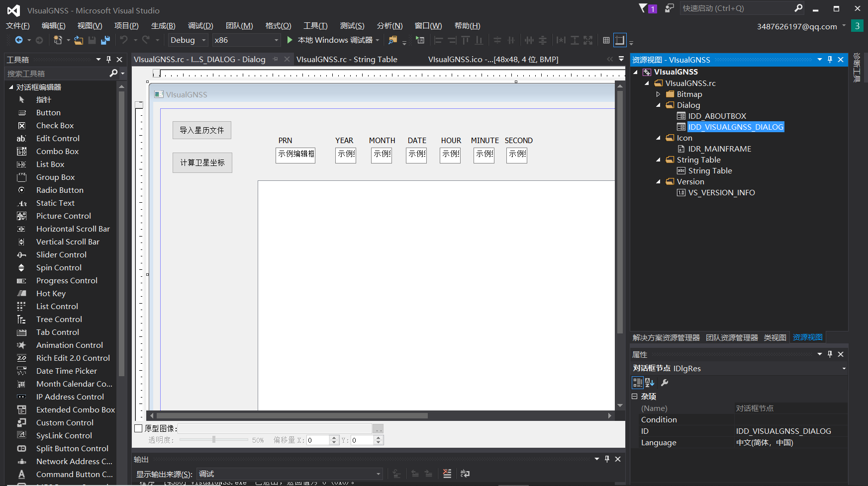This screenshot has width=868, height=486.
Task: Toggle the guides display icon
Action: pyautogui.click(x=620, y=40)
